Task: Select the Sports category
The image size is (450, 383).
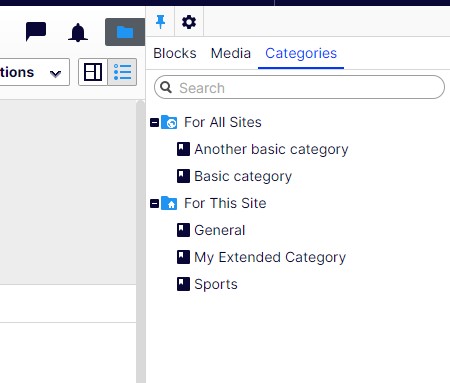Action: pyautogui.click(x=216, y=284)
